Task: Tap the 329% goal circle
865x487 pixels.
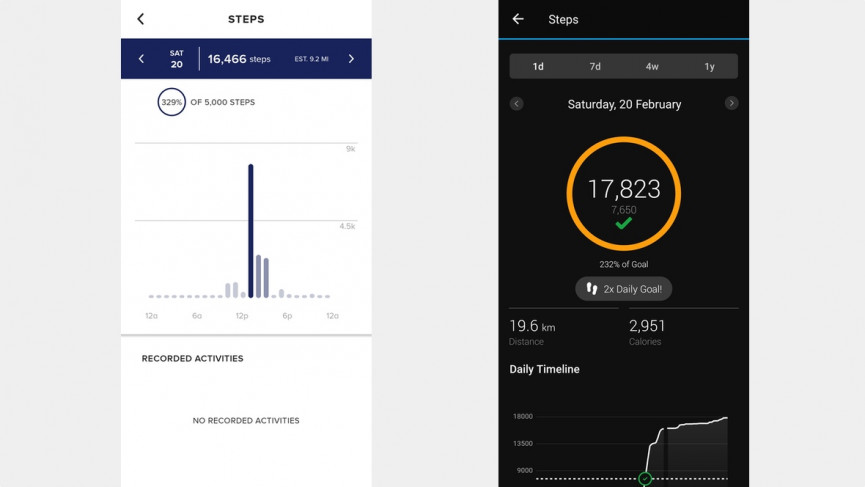Action: [x=171, y=102]
